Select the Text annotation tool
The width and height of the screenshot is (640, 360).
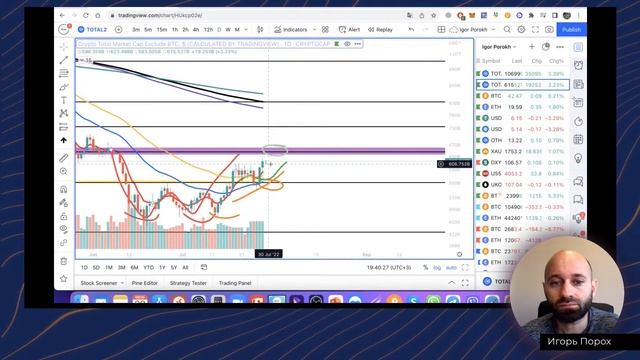click(64, 100)
